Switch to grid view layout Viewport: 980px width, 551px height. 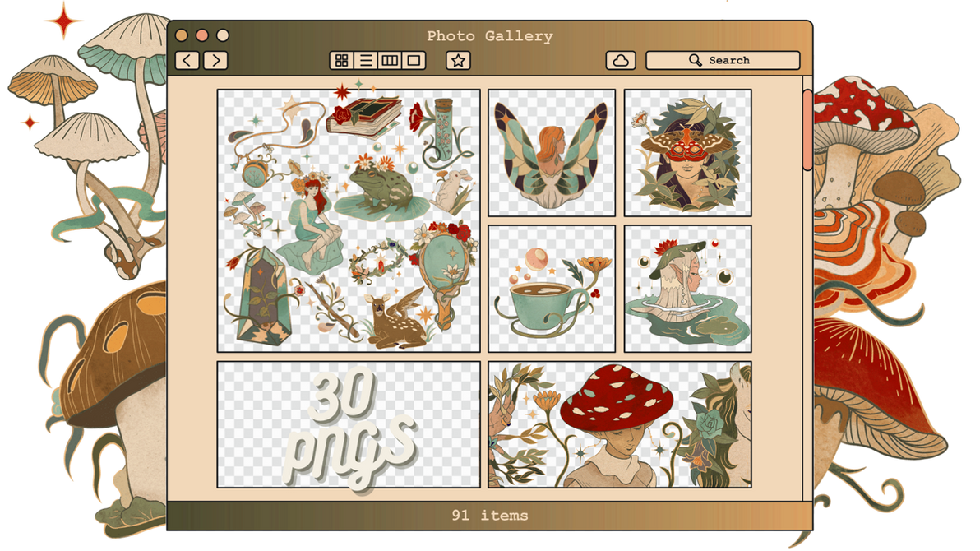[342, 60]
